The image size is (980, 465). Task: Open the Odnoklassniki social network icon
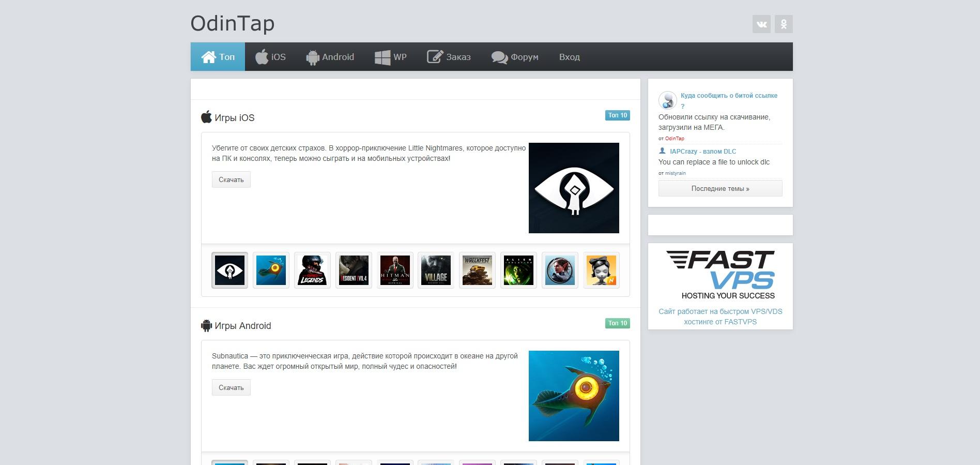click(784, 24)
